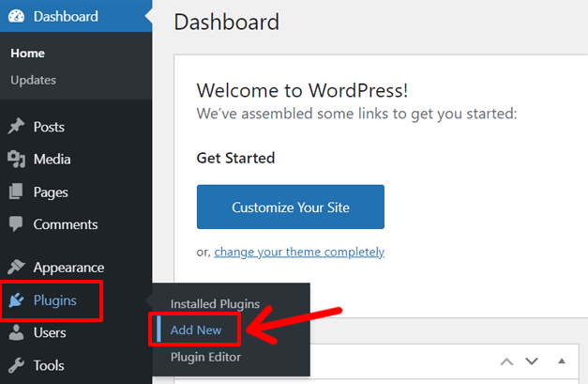Open the Home submenu item
588x384 pixels.
pyautogui.click(x=27, y=54)
